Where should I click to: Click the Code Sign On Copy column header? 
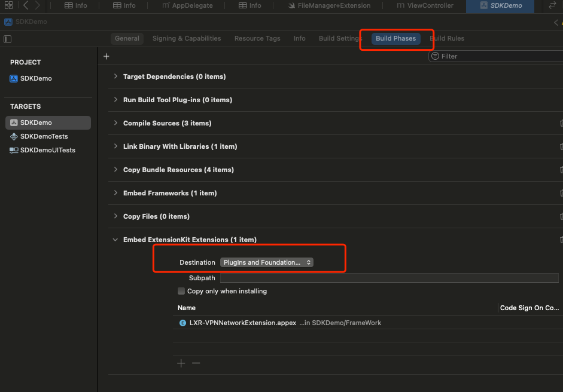click(529, 308)
